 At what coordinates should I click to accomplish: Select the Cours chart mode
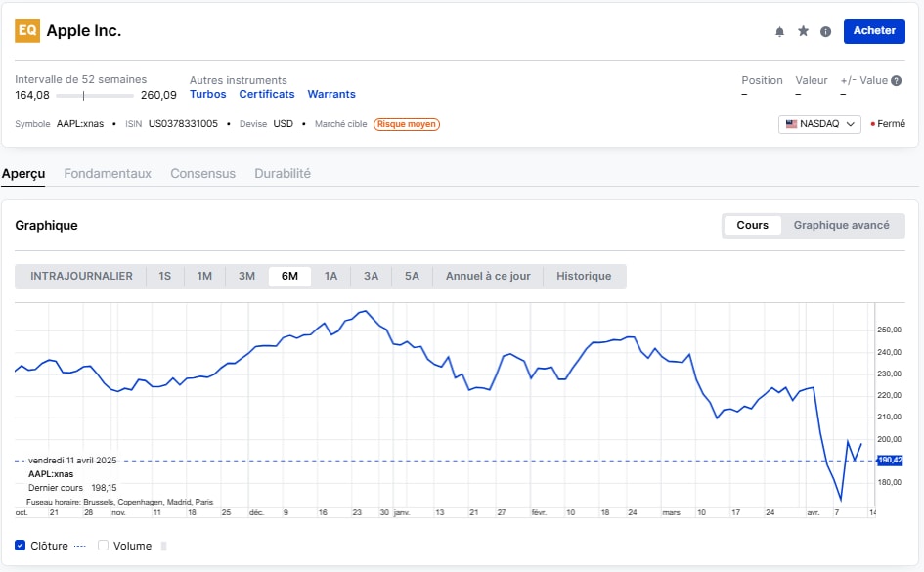point(752,225)
